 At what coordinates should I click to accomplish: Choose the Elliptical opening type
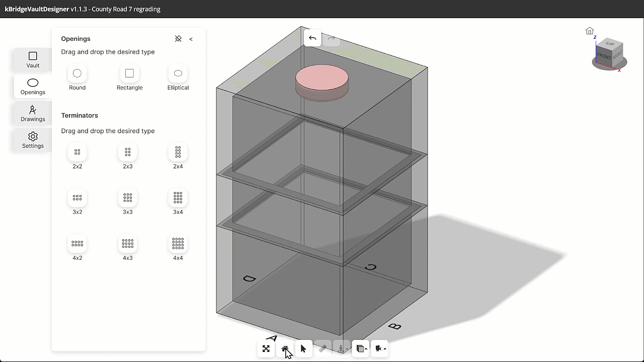(x=178, y=74)
